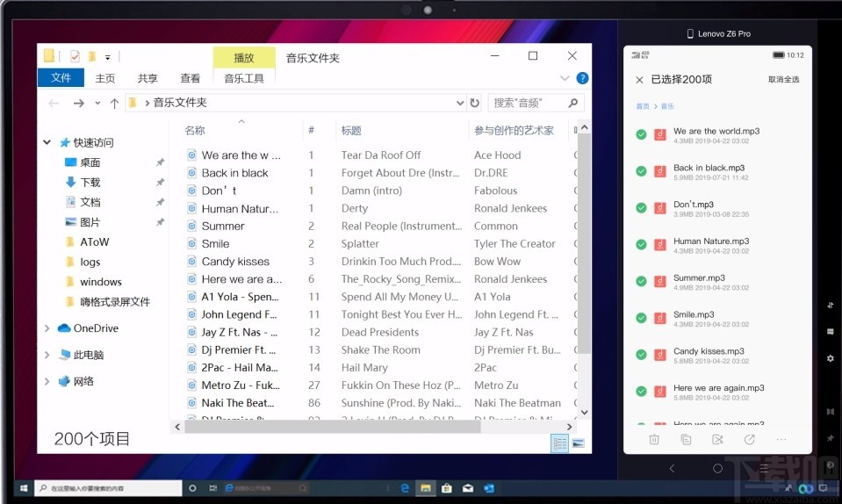Viewport: 842px width, 504px height.
Task: Switch to details view icon
Action: (x=559, y=443)
